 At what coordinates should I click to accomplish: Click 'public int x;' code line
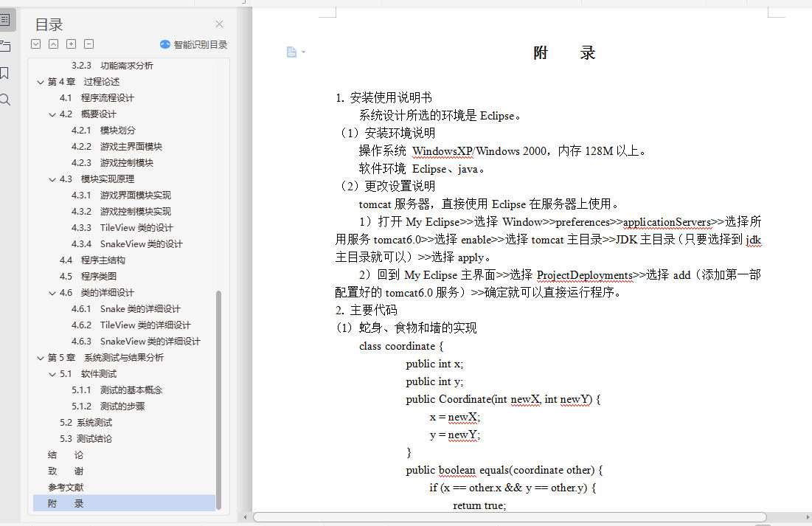(434, 364)
